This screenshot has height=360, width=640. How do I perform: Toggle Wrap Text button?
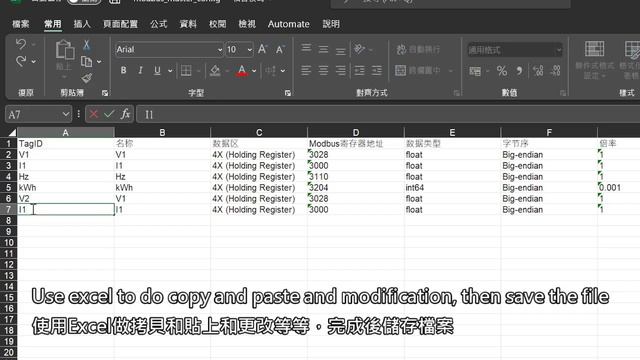pos(418,49)
